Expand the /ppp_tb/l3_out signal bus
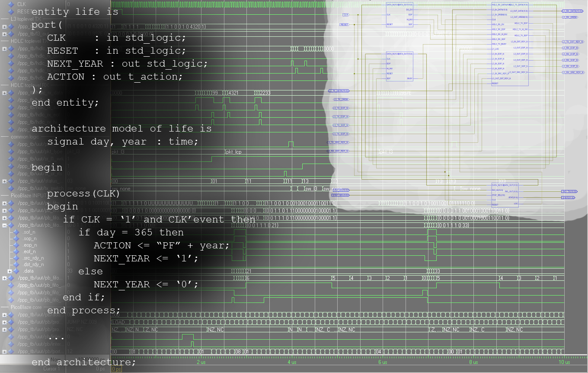 [x=4, y=34]
